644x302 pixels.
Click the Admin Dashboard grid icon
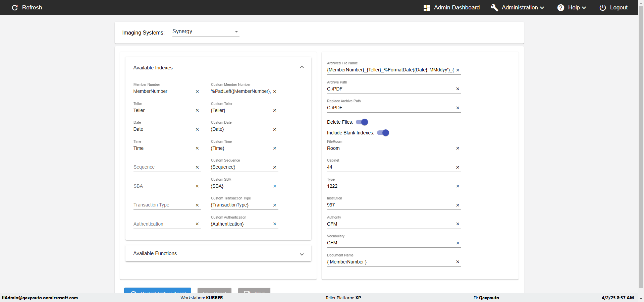coord(427,8)
